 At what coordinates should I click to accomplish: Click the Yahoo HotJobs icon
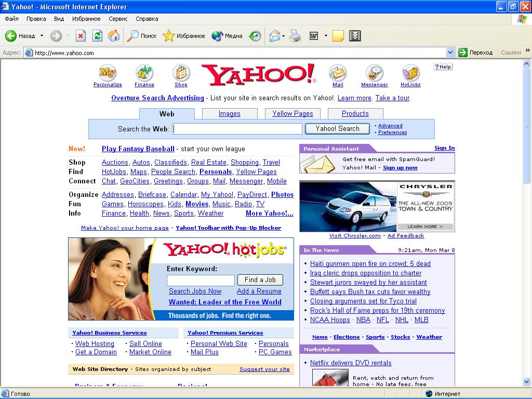pyautogui.click(x=410, y=73)
